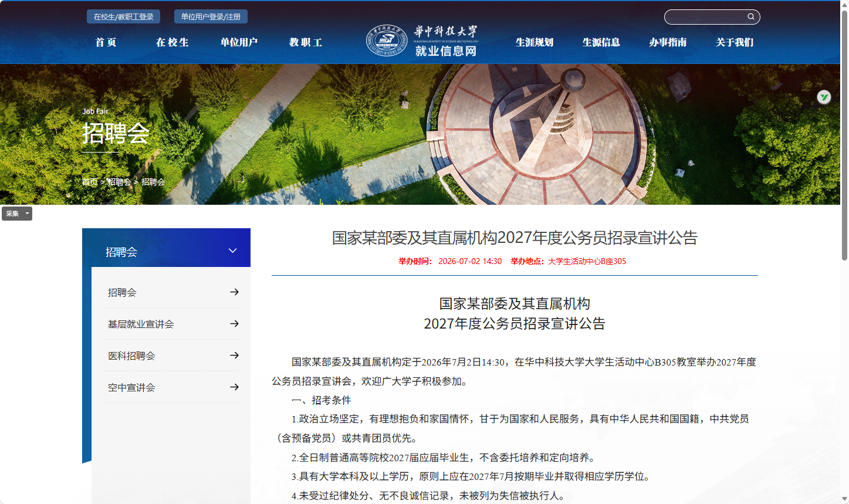Click arrow icon beside 招聘会 sidebar item
849x504 pixels.
click(234, 292)
